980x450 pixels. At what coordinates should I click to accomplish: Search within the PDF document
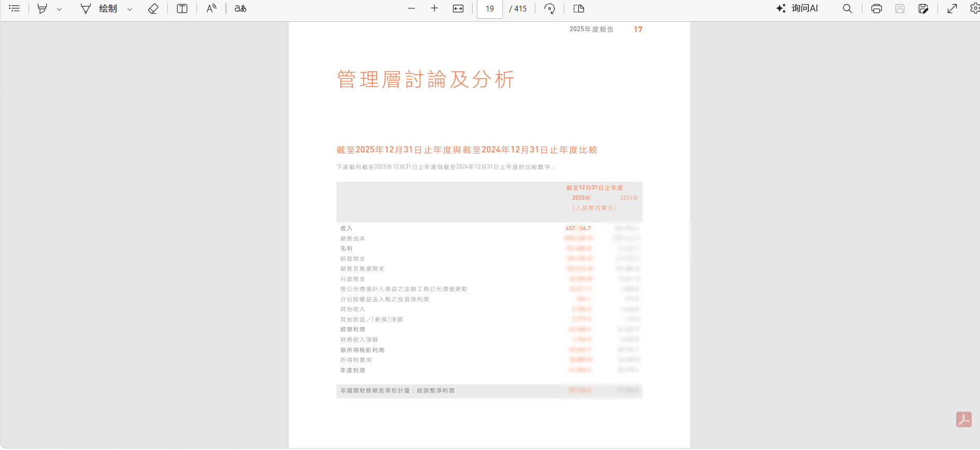tap(847, 8)
